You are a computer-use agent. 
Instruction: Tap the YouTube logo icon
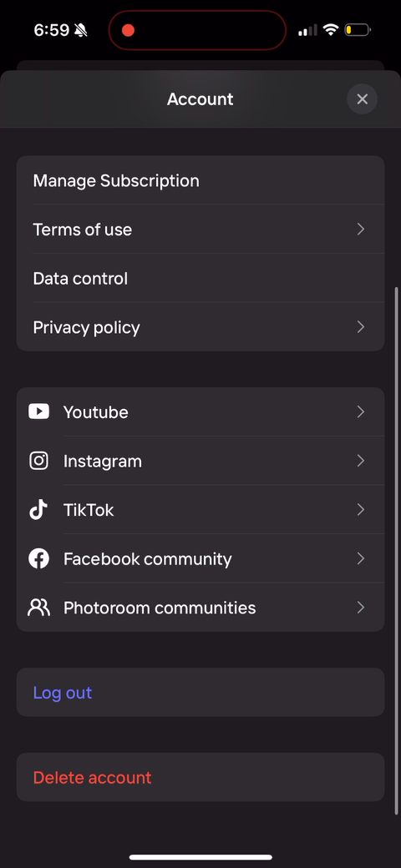click(x=38, y=411)
